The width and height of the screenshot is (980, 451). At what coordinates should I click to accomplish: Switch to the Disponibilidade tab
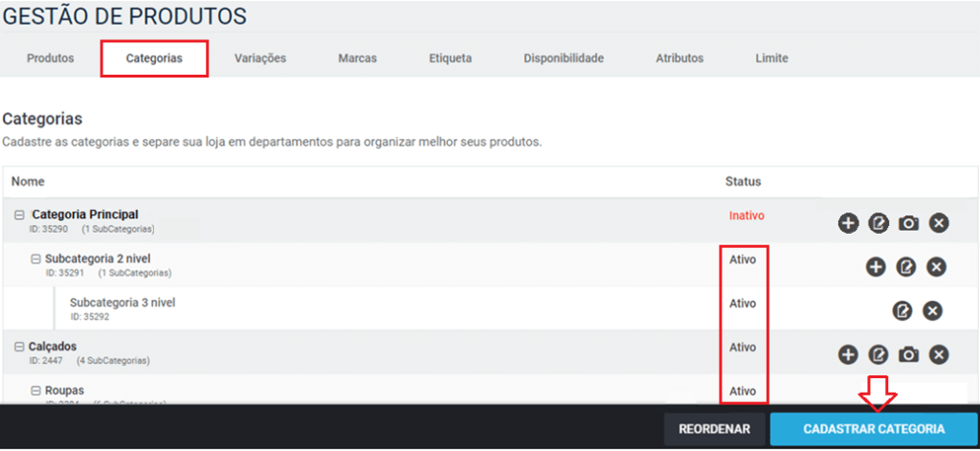click(x=564, y=58)
